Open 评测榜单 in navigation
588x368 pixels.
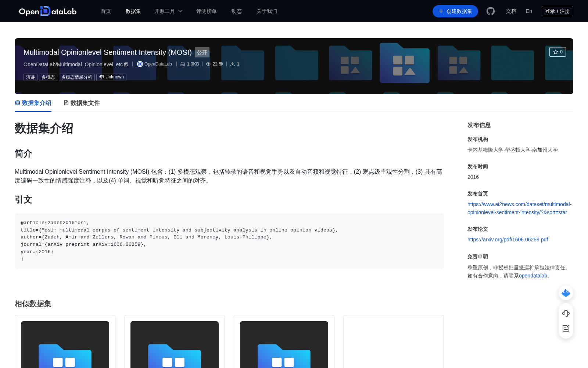pos(207,11)
